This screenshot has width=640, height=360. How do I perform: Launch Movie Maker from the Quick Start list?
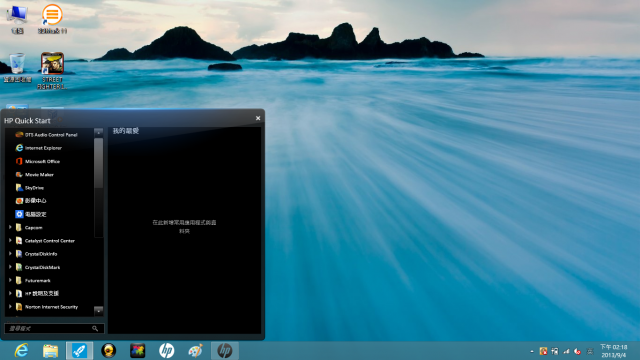coord(35,174)
